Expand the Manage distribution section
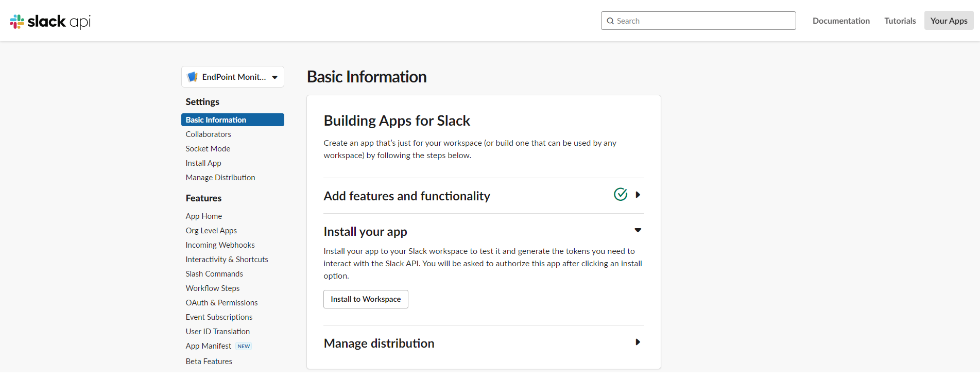980x378 pixels. [638, 342]
